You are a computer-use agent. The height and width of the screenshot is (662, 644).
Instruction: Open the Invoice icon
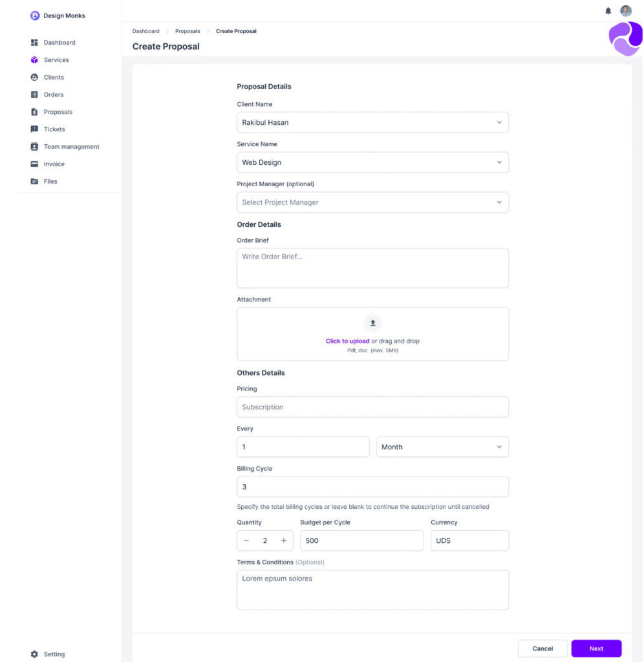coord(34,164)
